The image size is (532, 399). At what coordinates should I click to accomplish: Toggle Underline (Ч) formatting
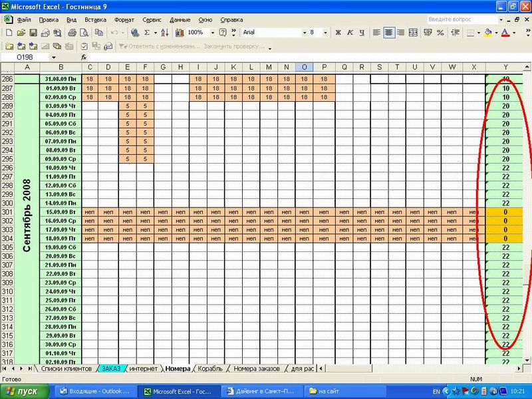pos(361,32)
